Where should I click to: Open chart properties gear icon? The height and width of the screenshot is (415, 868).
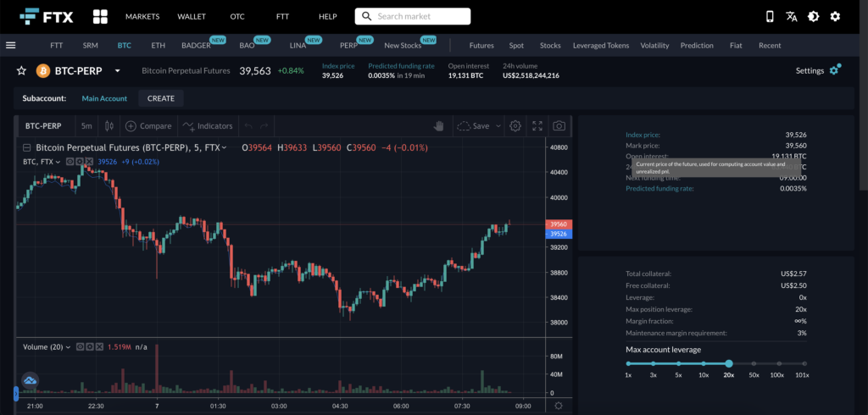click(x=515, y=126)
